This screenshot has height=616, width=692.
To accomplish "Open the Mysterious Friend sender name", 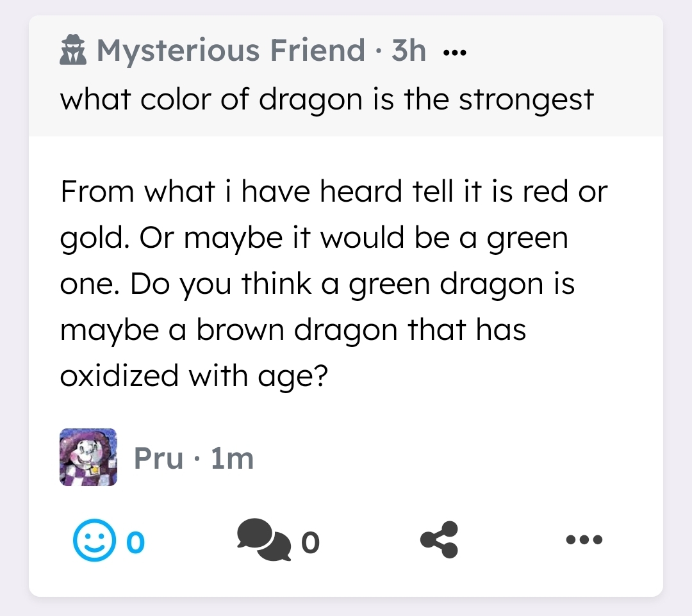I will point(231,51).
